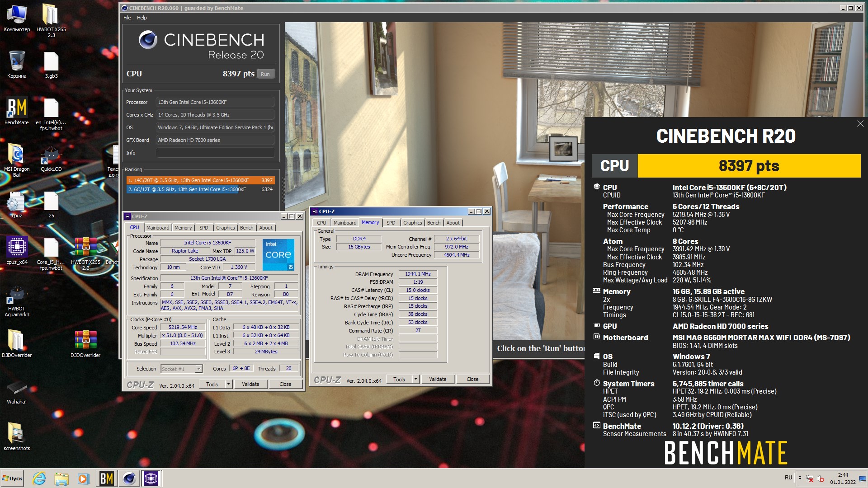Open the D3DOverrider archive icon
This screenshot has width=868, height=488.
(85, 343)
